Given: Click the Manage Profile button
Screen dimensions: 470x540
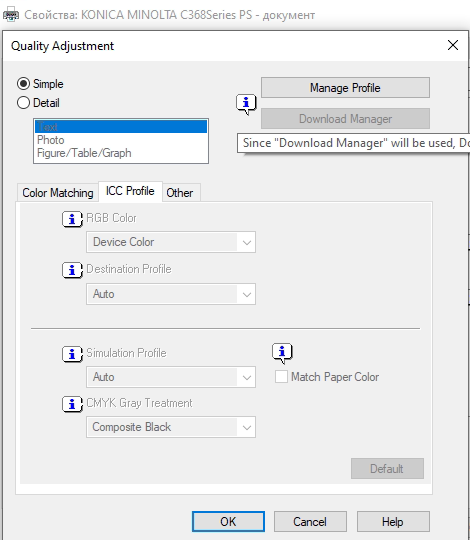Looking at the screenshot, I should pyautogui.click(x=345, y=88).
